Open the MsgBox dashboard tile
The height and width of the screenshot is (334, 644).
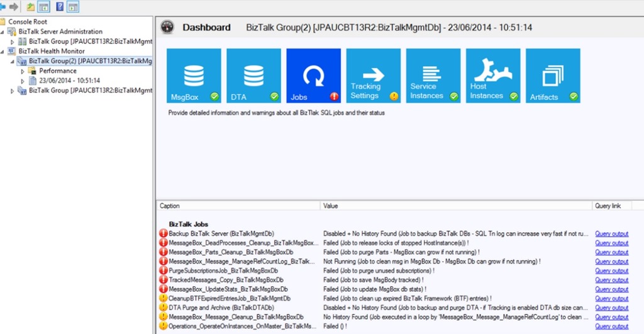click(194, 75)
